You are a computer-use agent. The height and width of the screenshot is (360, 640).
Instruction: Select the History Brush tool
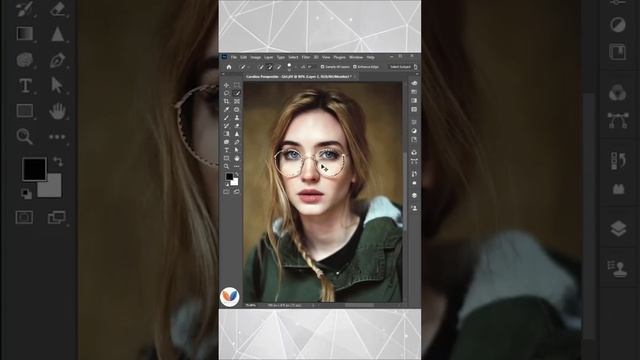point(227,126)
